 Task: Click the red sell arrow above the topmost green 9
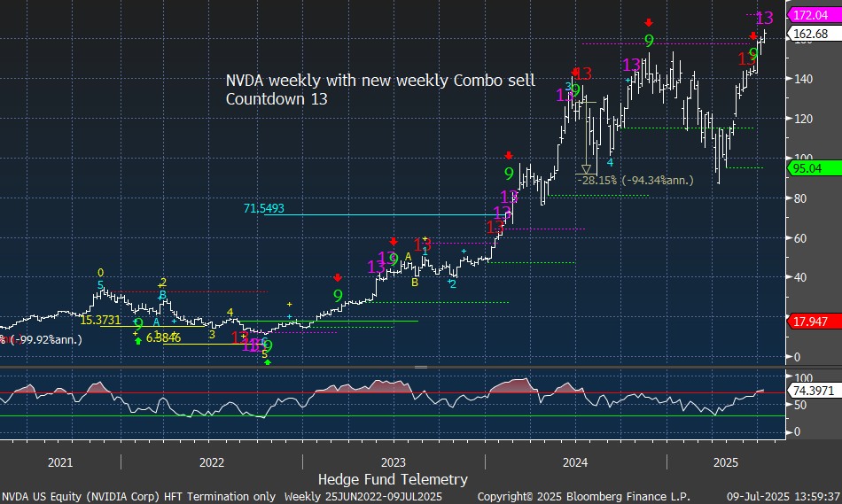tap(649, 22)
